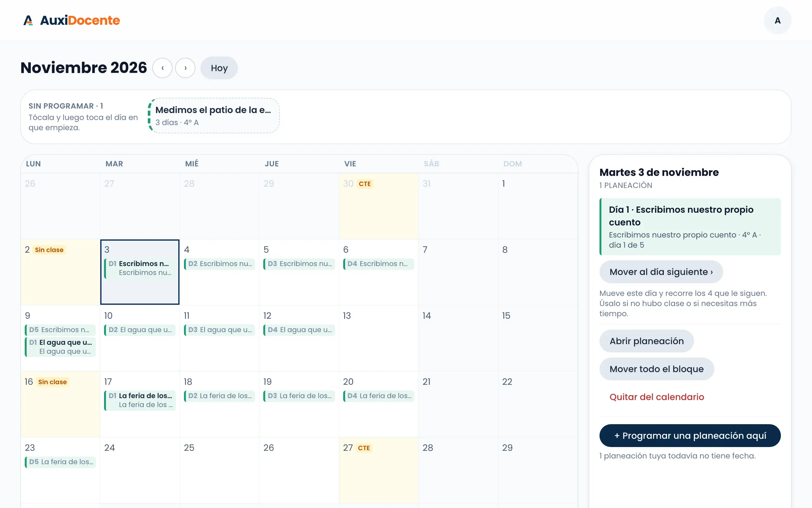Select calendar day 7
The image size is (812, 508).
click(x=458, y=272)
